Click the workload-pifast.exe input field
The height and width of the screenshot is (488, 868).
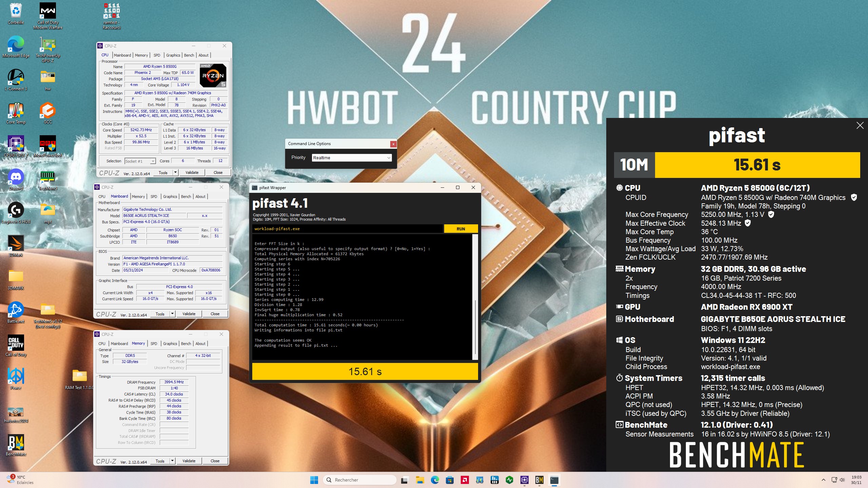(x=347, y=229)
